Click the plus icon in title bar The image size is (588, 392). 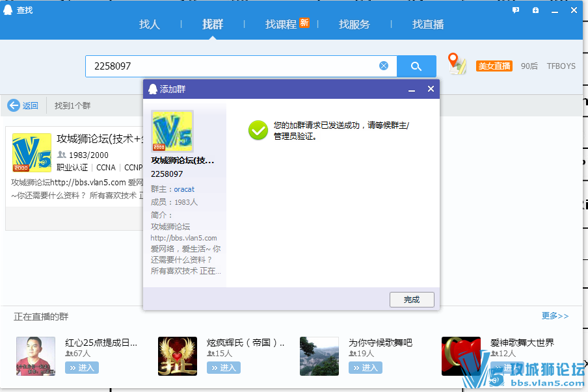pyautogui.click(x=535, y=10)
